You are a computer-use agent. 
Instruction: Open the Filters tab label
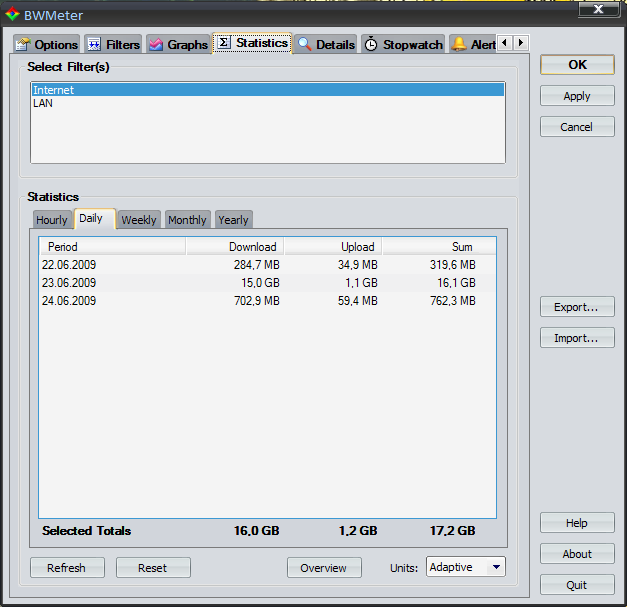[x=123, y=45]
